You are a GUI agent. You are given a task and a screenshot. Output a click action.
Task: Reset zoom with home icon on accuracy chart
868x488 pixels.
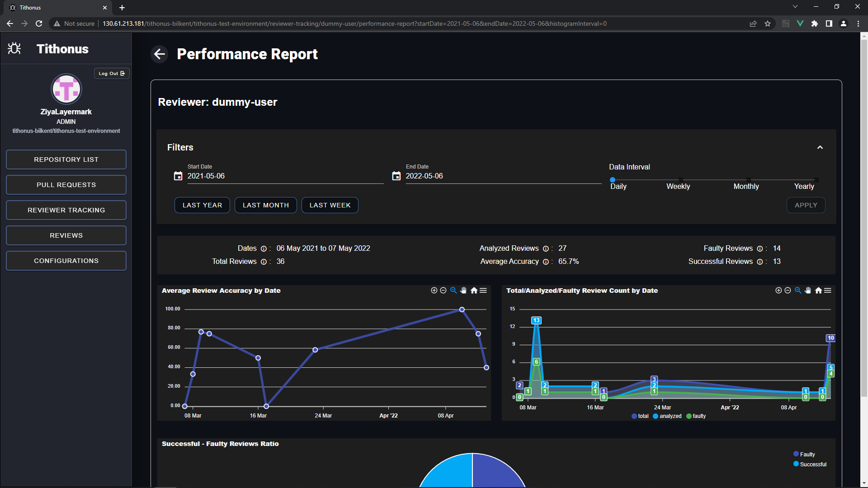coord(474,291)
